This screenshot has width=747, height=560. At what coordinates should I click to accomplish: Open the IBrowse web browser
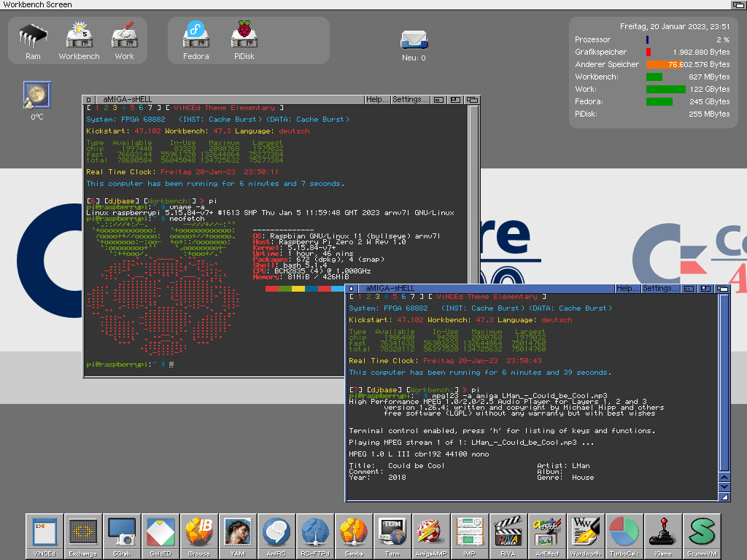[x=198, y=536]
